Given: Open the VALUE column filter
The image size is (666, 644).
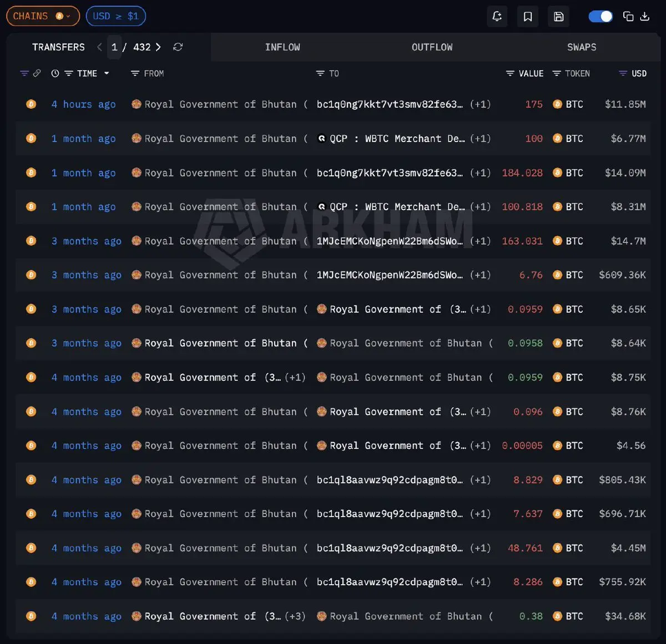Looking at the screenshot, I should pyautogui.click(x=510, y=73).
